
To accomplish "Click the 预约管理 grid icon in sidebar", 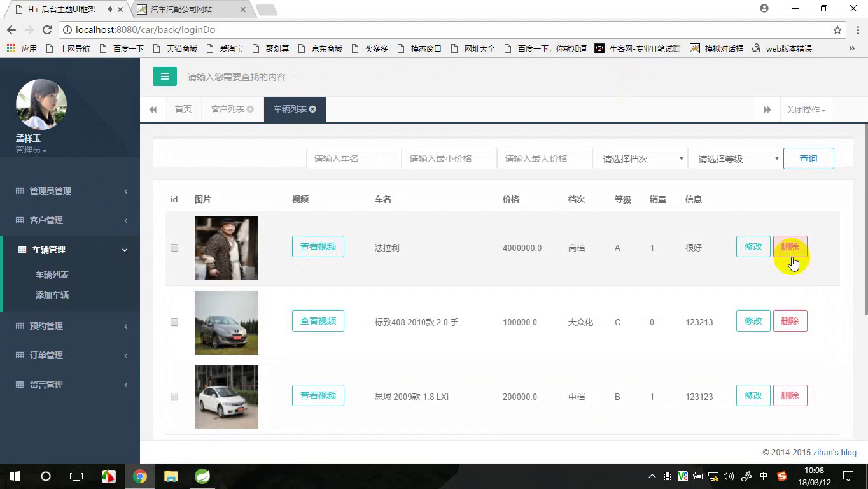I will 20,326.
